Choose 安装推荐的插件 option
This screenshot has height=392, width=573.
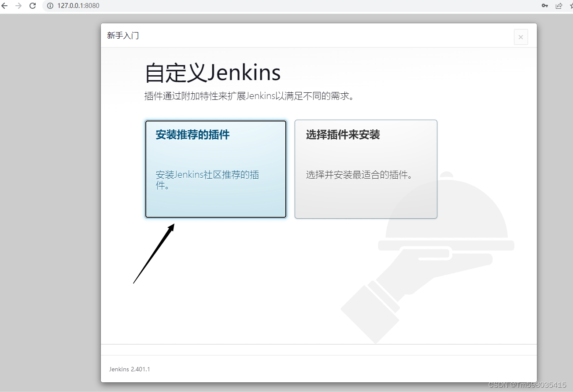pos(216,169)
